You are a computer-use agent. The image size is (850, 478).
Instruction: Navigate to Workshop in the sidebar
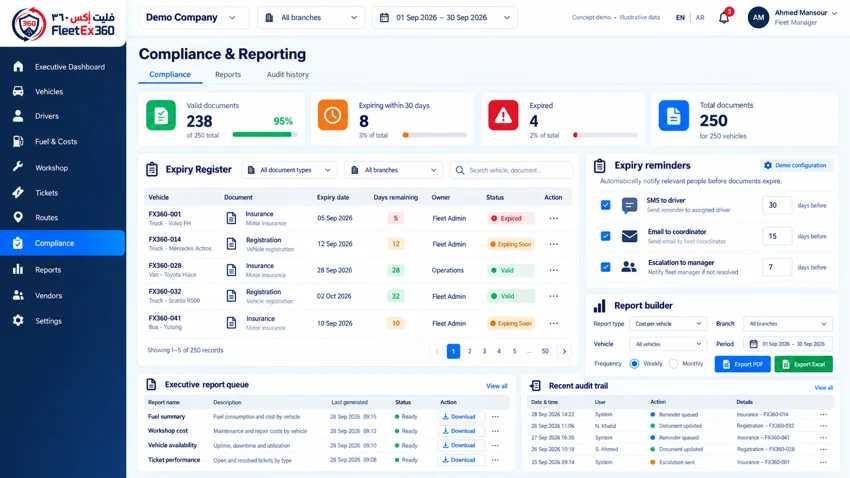coord(63,167)
